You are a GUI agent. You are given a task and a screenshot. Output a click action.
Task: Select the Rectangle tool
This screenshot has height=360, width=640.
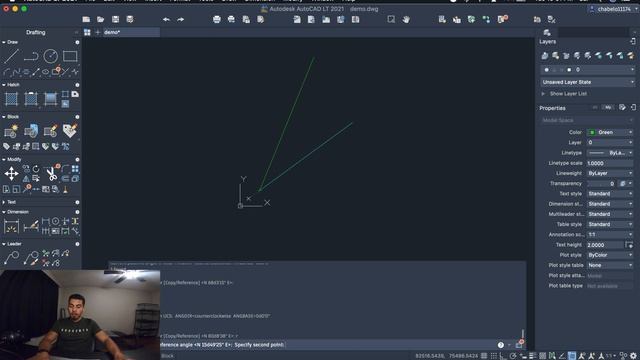[70, 56]
